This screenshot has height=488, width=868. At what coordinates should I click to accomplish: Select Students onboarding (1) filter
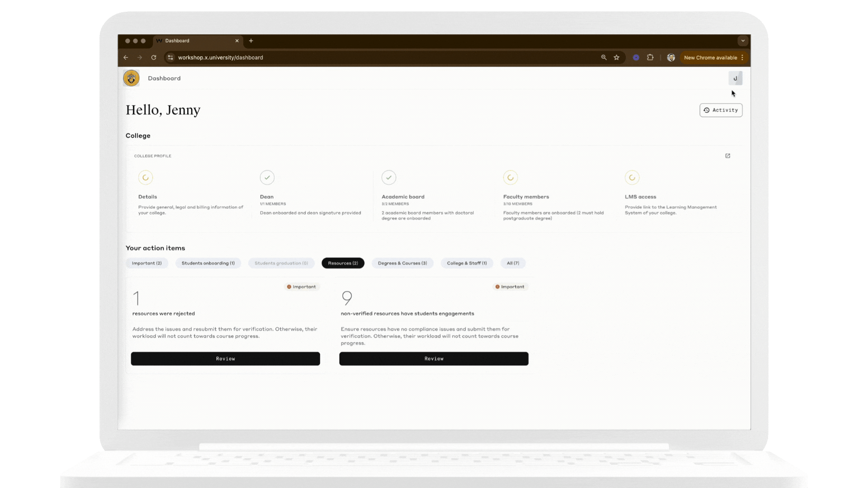click(x=208, y=263)
